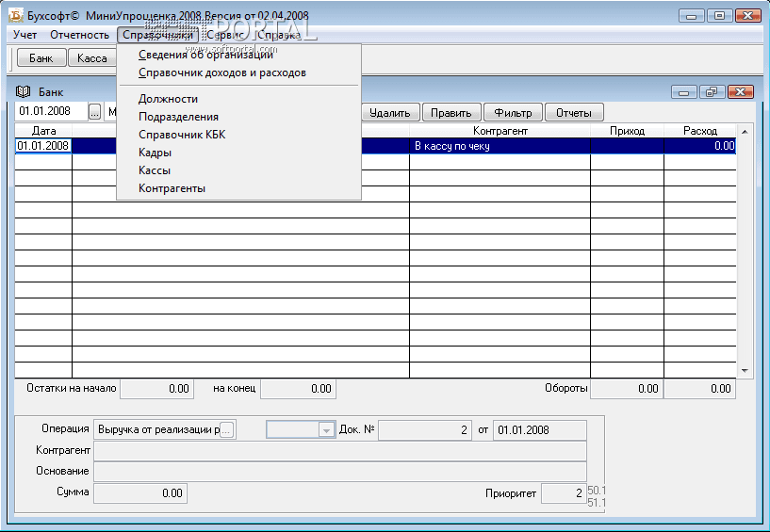Click the Сумма input field

click(x=140, y=493)
